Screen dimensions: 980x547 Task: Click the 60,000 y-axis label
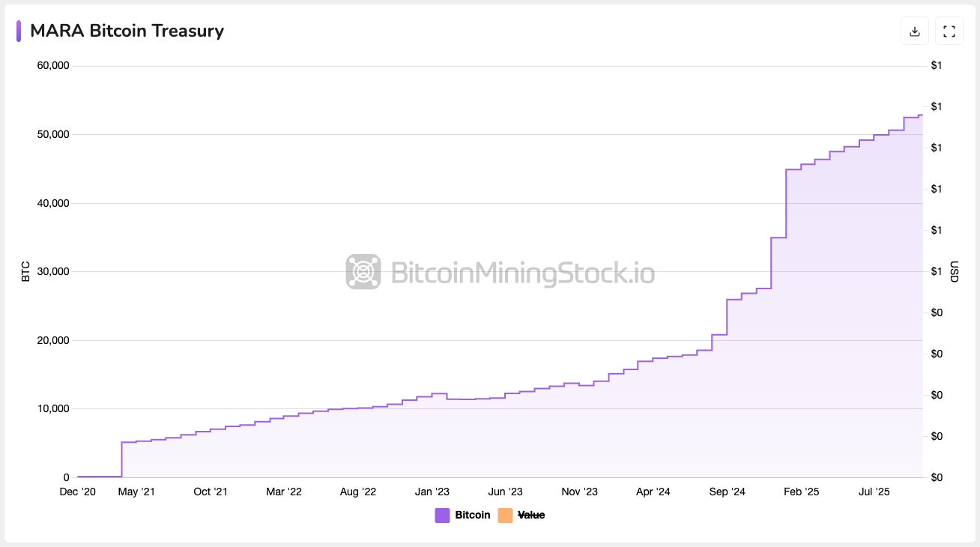click(52, 66)
